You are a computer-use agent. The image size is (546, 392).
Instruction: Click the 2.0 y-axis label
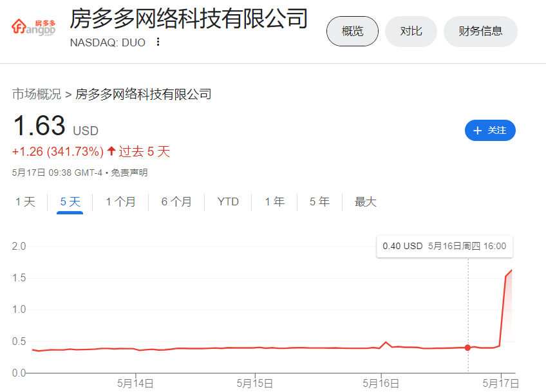point(19,246)
